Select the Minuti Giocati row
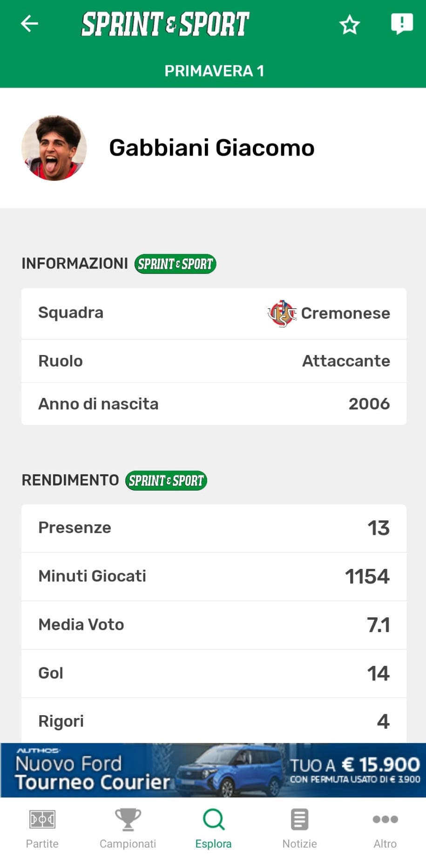 (x=214, y=576)
